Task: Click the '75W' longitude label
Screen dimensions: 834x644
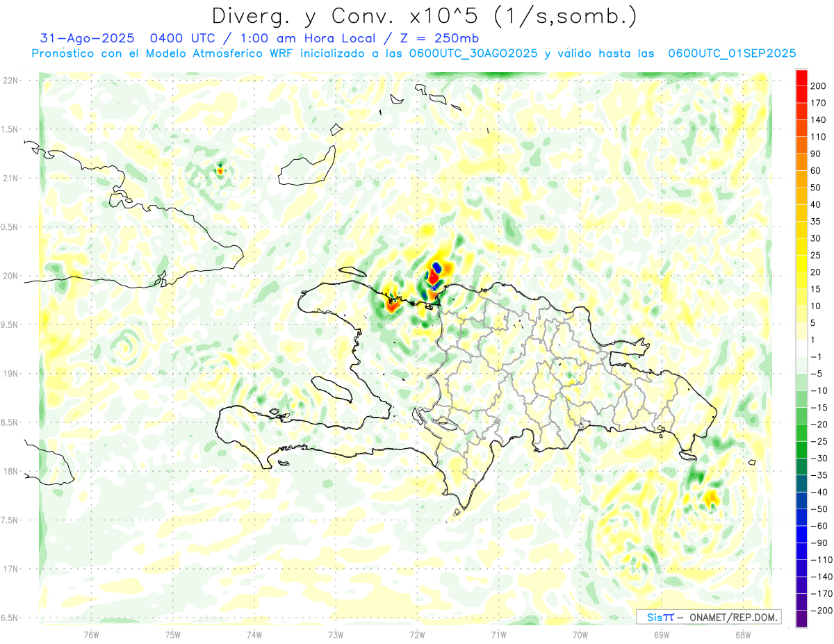Action: [173, 634]
